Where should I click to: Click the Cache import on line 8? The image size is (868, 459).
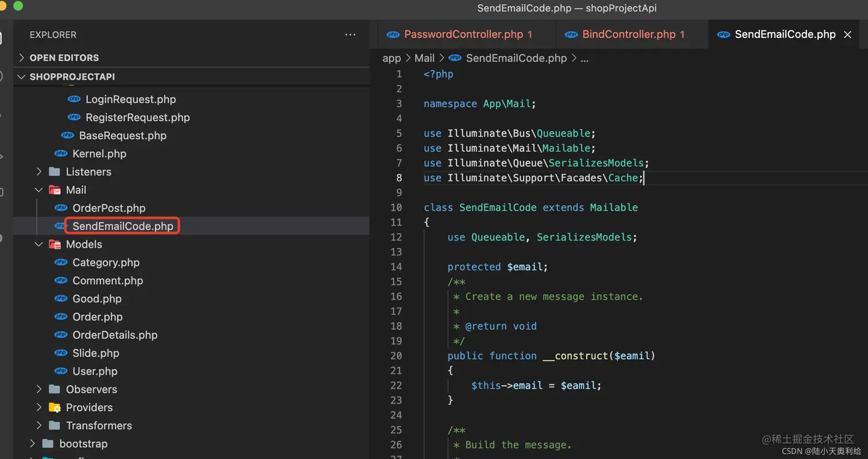click(623, 178)
